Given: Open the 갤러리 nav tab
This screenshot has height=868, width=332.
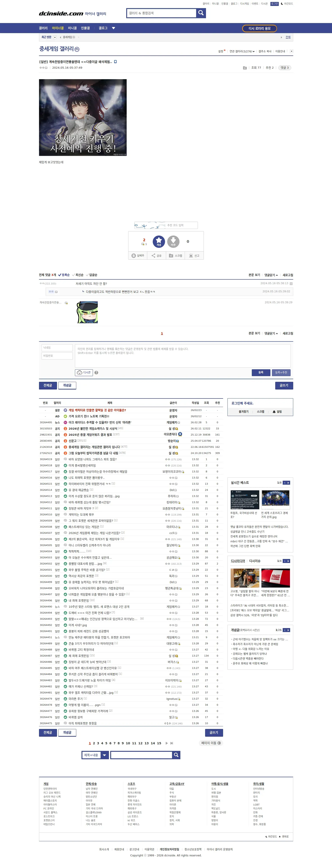Looking at the screenshot, I should [43, 28].
